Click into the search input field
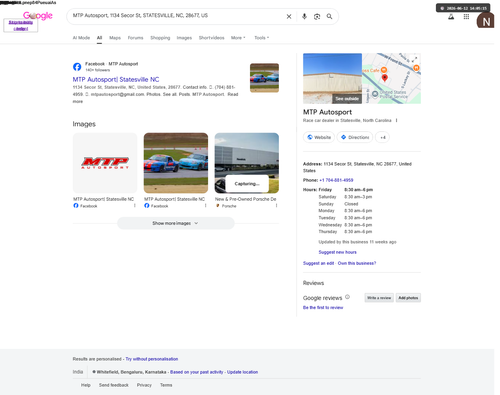This screenshot has height=395, width=500. coord(177,16)
